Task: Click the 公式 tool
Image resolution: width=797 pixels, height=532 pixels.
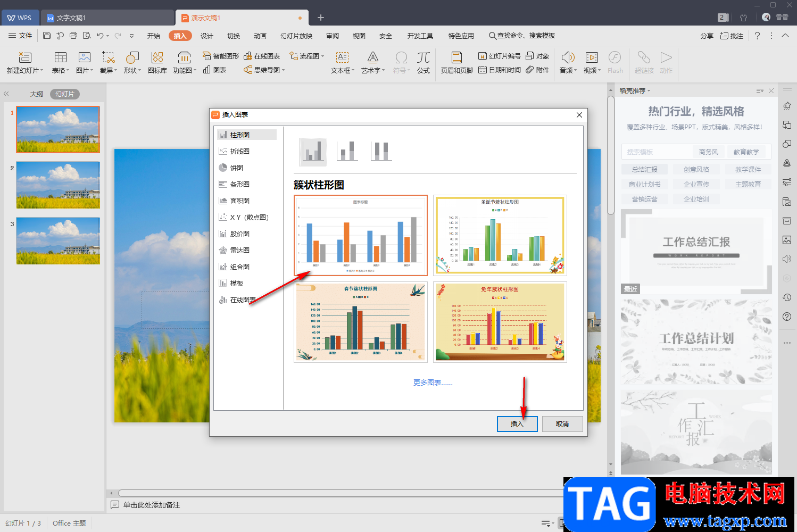Action: pos(424,63)
